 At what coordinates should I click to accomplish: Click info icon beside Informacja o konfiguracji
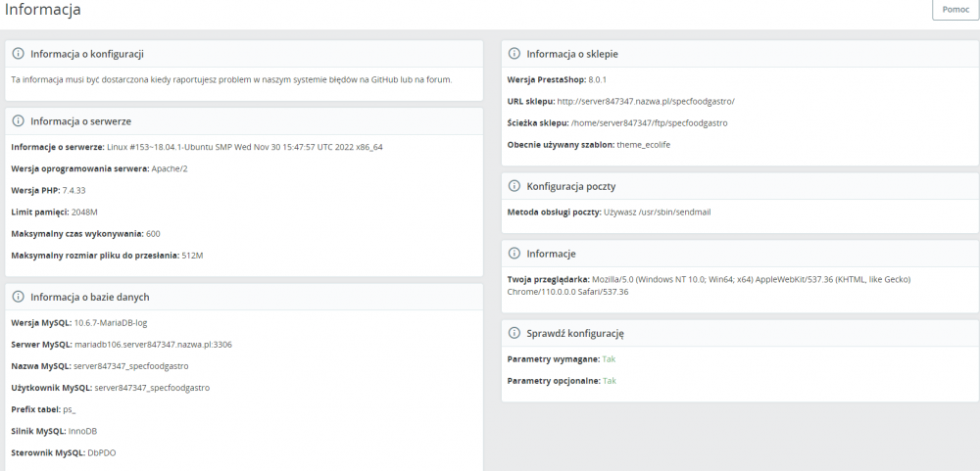coord(19,54)
